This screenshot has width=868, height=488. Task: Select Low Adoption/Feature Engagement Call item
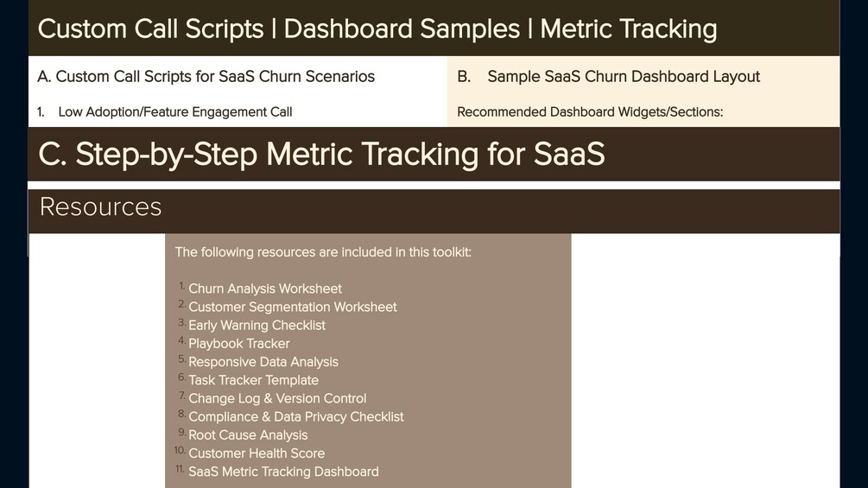tap(175, 111)
